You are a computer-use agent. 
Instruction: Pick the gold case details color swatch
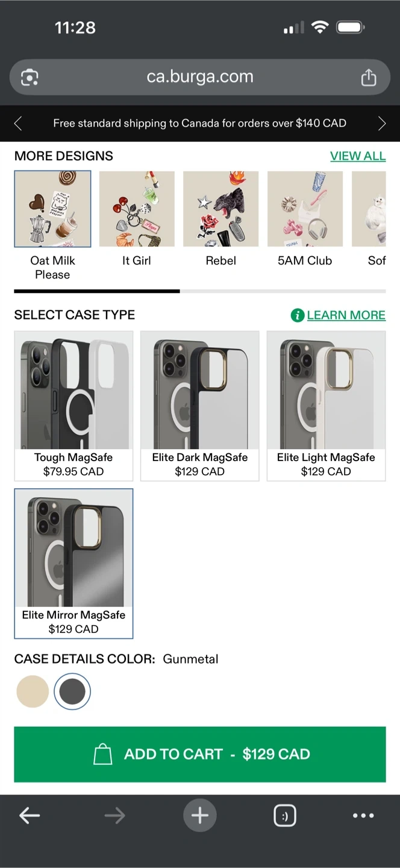(x=33, y=691)
